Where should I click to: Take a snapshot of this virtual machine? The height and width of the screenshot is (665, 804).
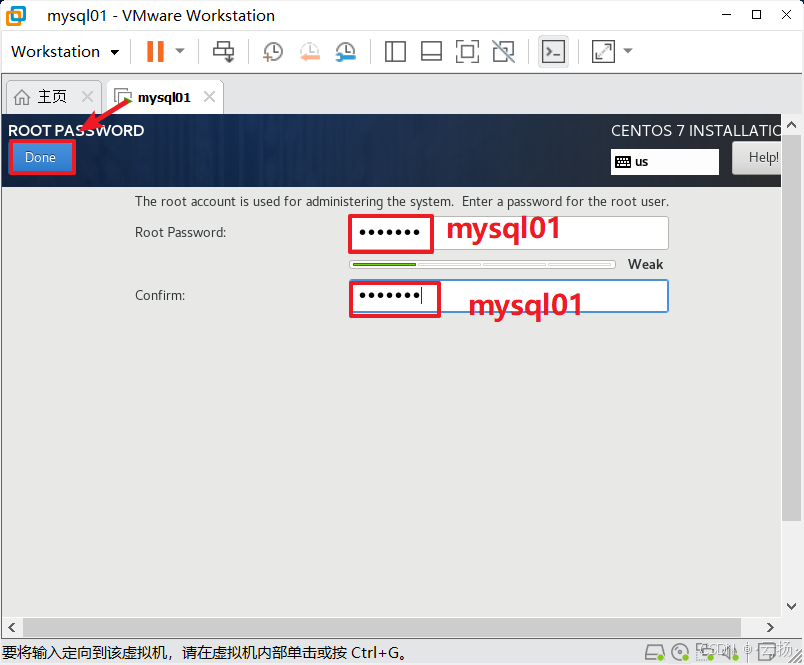(x=272, y=51)
